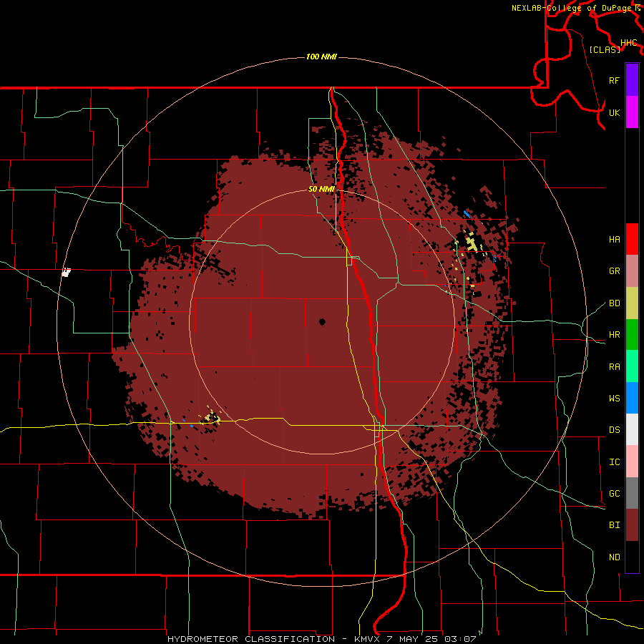Screen dimensions: 644x644
Task: Click the GR legend label
Action: click(614, 270)
